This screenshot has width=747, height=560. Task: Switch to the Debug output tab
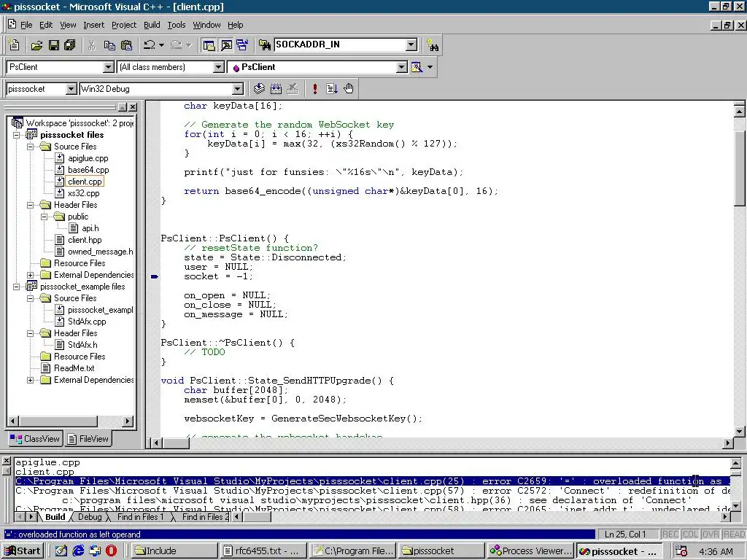click(x=90, y=517)
